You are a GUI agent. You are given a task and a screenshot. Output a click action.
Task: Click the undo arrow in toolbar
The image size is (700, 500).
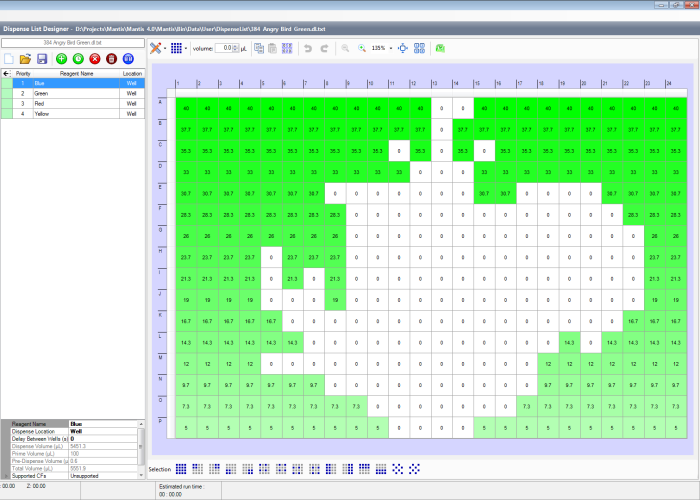[309, 48]
